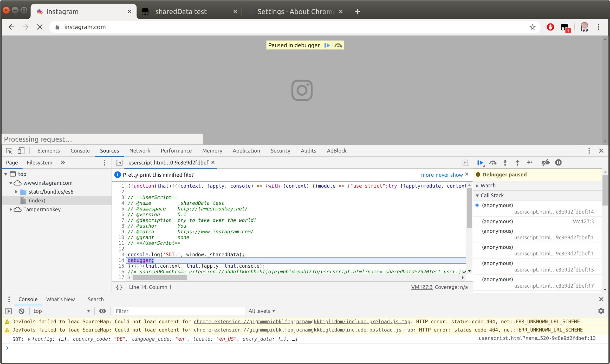Collapse the Call Stack section
Viewport: 610px width, 364px height.
coord(477,195)
